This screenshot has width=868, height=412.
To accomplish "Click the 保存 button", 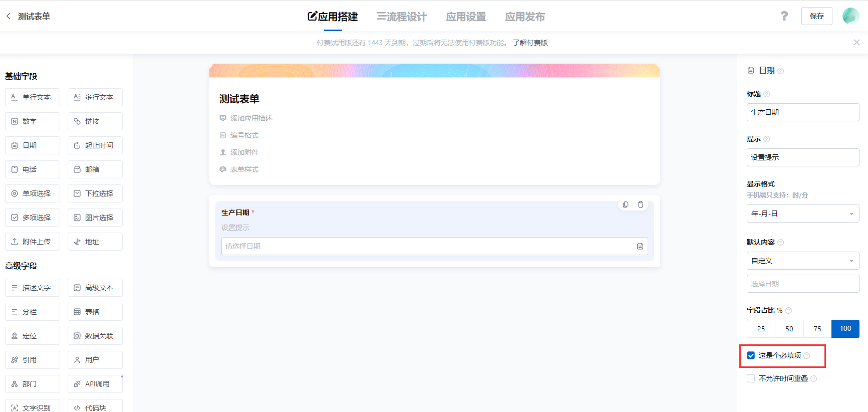I will (x=816, y=16).
